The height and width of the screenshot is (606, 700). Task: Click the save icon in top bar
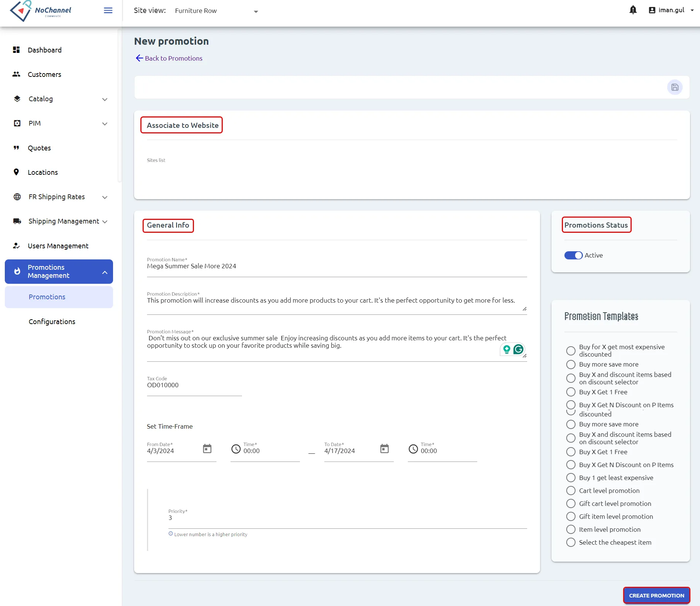(675, 87)
